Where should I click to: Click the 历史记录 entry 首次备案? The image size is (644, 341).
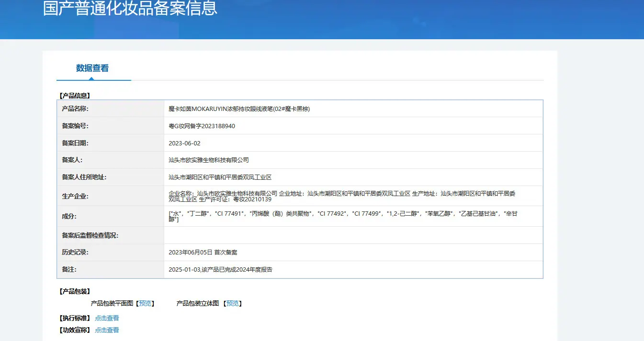click(203, 253)
